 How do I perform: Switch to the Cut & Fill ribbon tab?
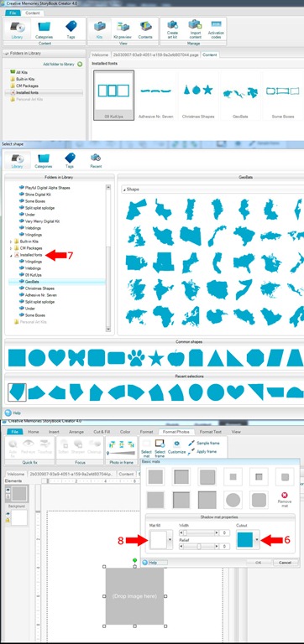[x=102, y=432]
